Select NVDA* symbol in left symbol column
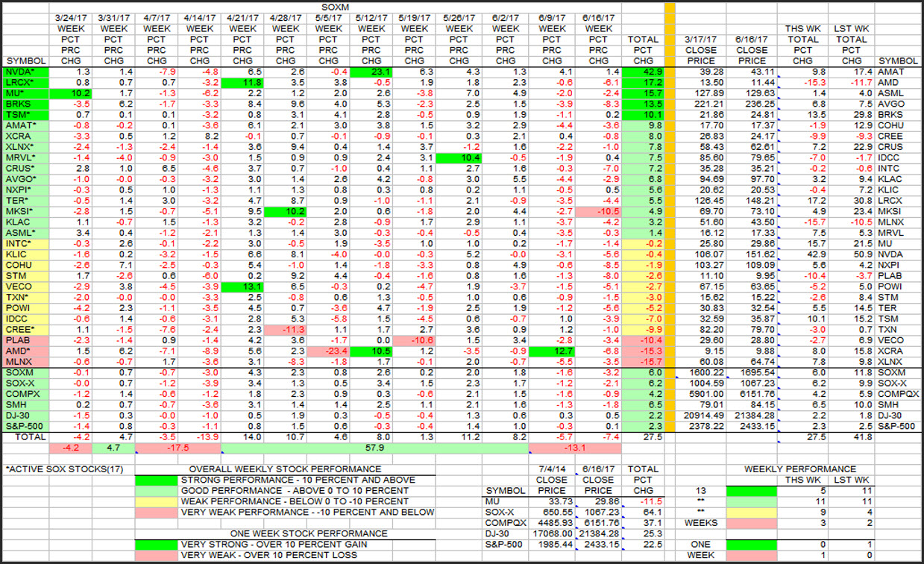This screenshot has height=564, width=924. coord(25,72)
